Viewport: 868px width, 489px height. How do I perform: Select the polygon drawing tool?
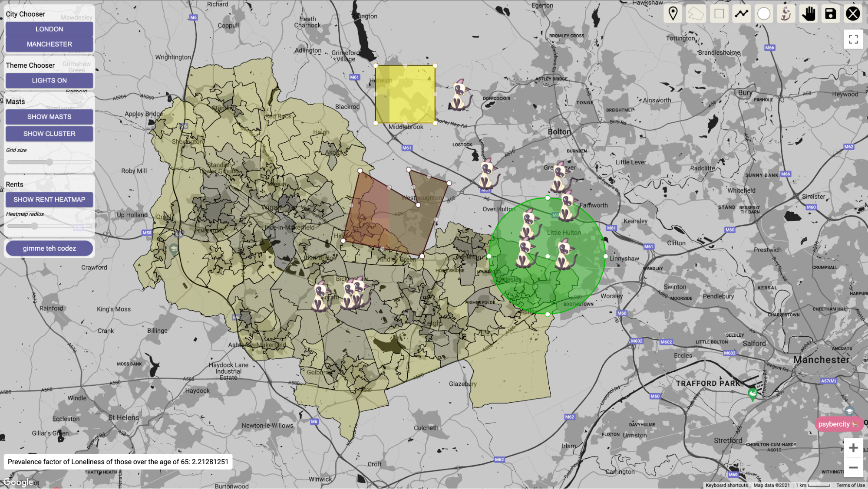click(695, 14)
